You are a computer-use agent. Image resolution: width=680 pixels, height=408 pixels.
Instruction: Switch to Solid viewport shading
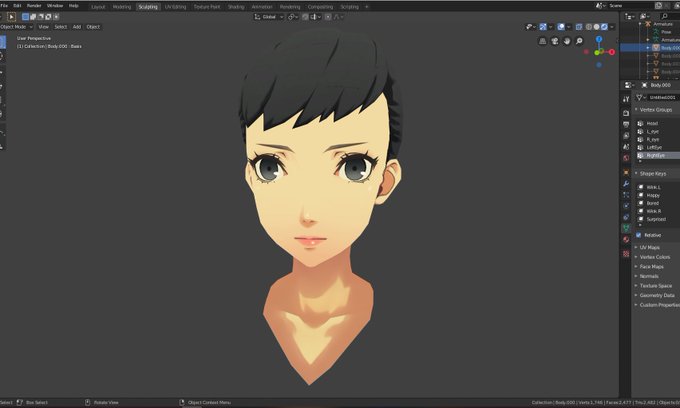(596, 27)
